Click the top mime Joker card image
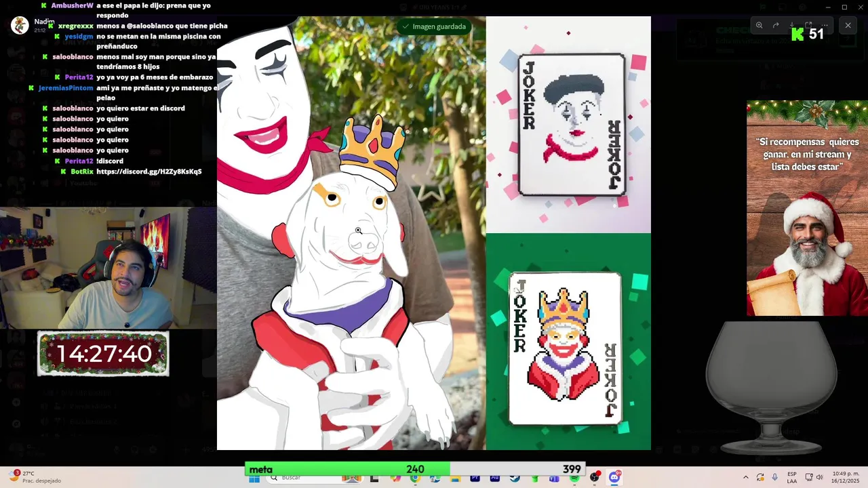868x488 pixels. click(572, 125)
